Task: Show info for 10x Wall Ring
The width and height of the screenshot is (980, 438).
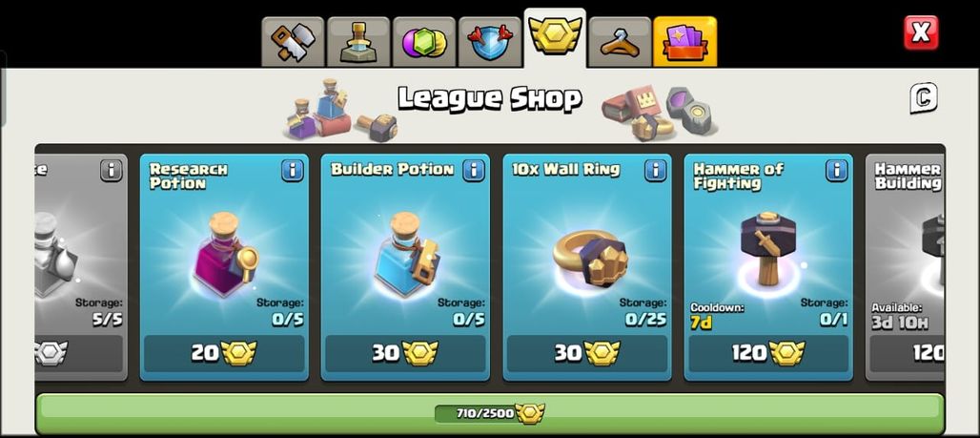Action: 655,170
